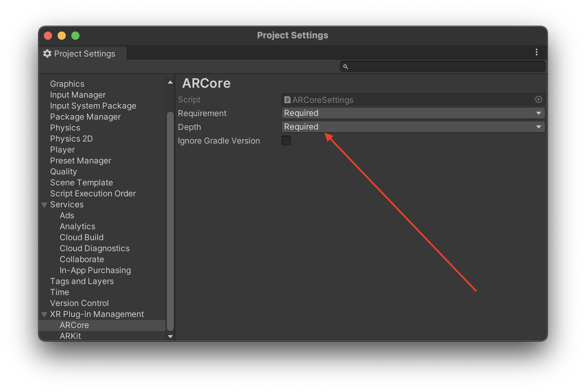Collapse the Services section
The height and width of the screenshot is (392, 586).
(44, 205)
